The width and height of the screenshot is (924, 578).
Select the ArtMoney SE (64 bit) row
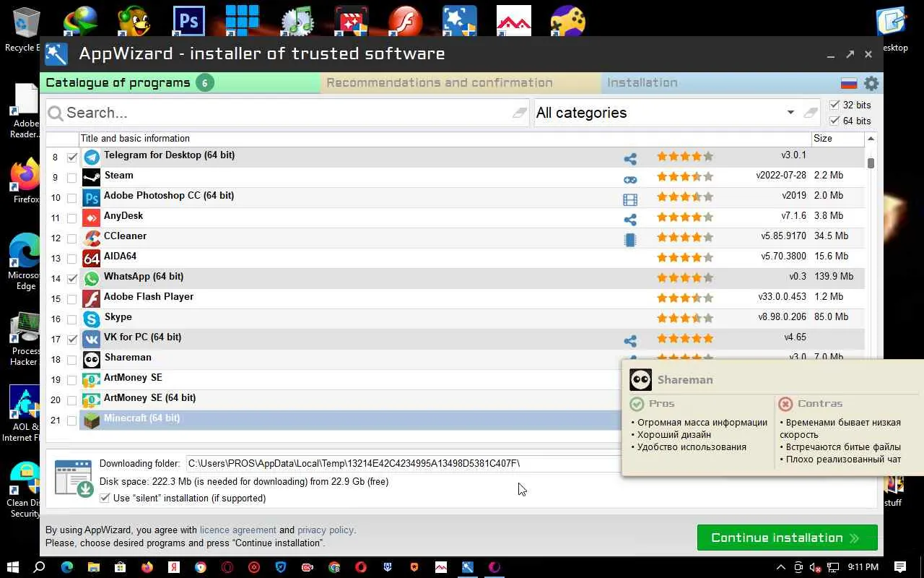(351, 400)
